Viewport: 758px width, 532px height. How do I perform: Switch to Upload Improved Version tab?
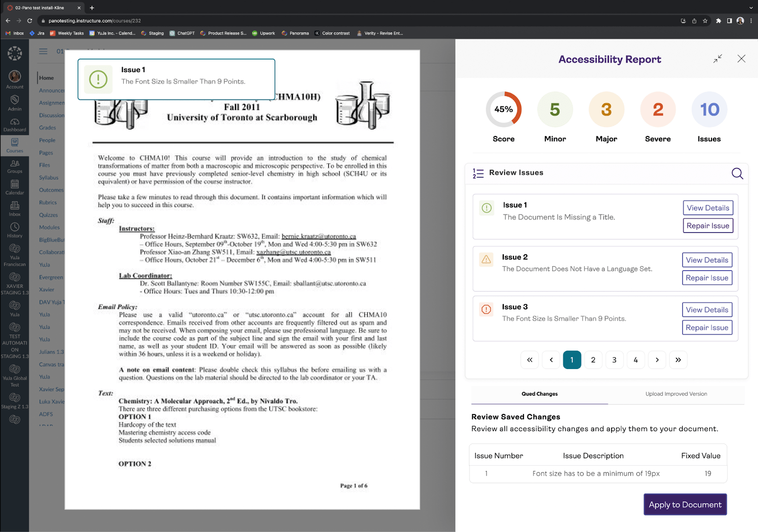click(676, 394)
